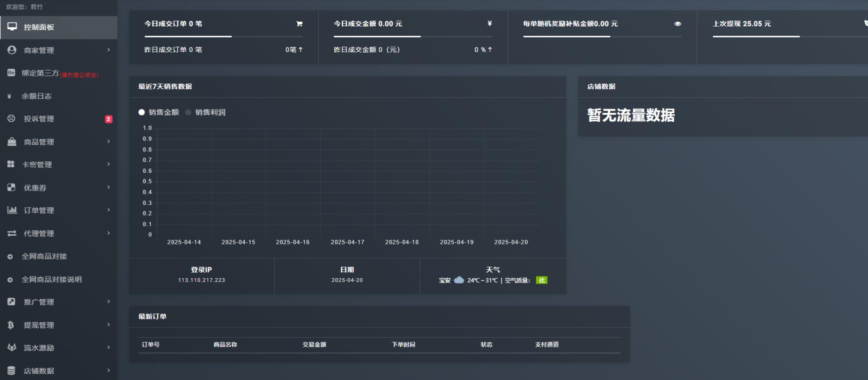Expand the 卡密管理 submenu chevron
This screenshot has height=380, width=868.
108,164
